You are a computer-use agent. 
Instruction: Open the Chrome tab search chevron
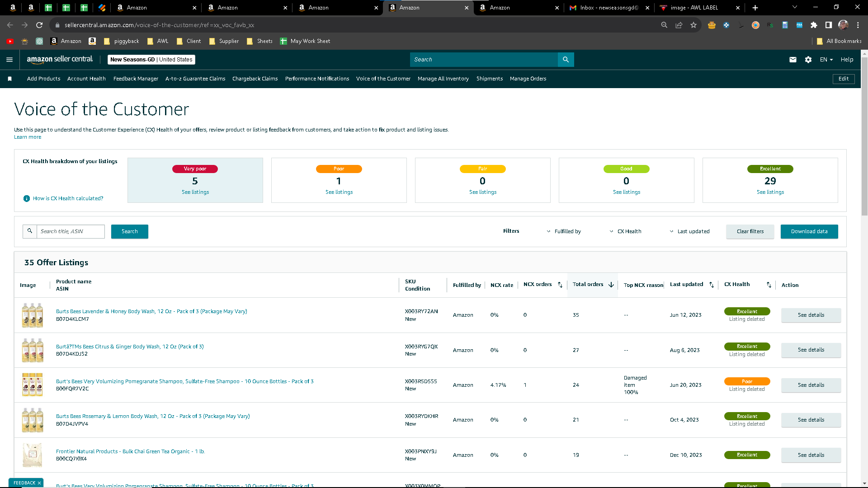(795, 7)
